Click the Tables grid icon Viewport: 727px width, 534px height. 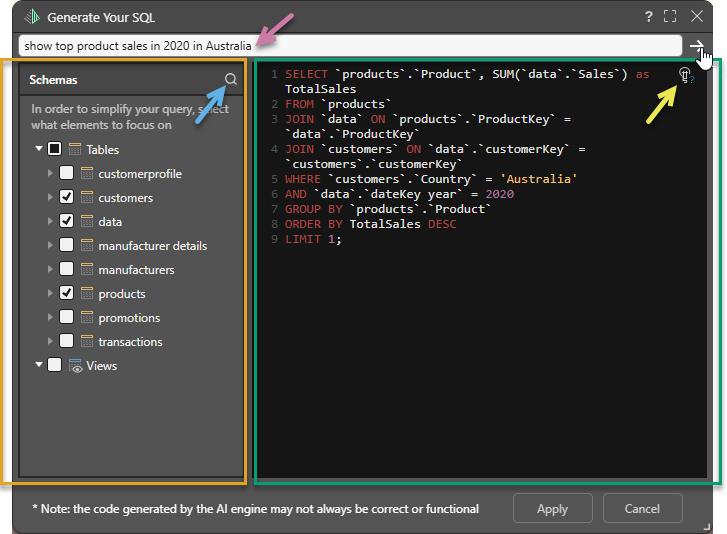coord(75,149)
